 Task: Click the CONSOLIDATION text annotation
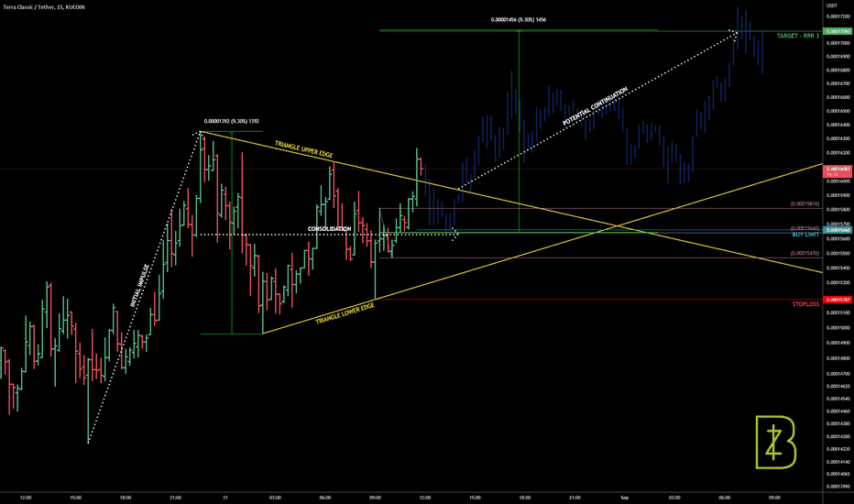(329, 228)
